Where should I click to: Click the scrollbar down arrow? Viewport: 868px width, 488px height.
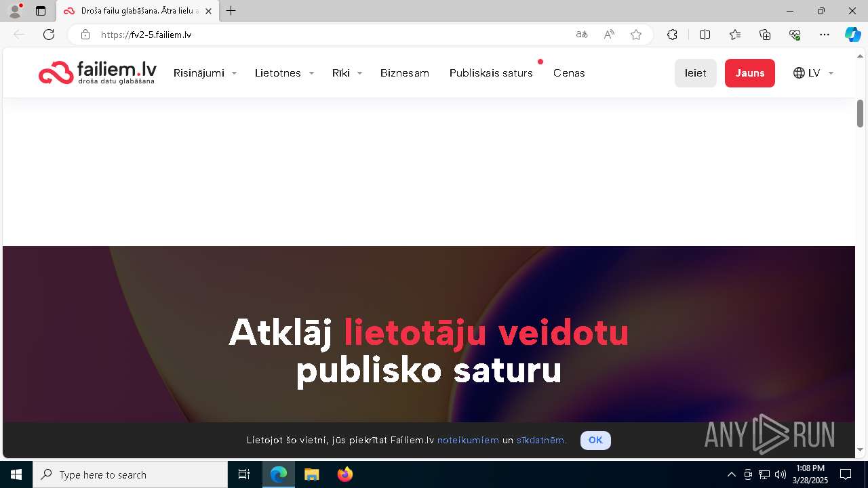coord(860,450)
